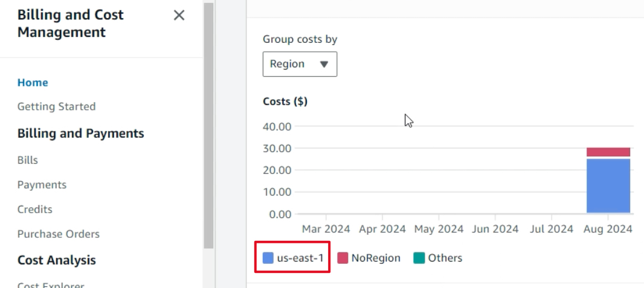The height and width of the screenshot is (288, 644).
Task: Select Purchase Orders in the sidebar
Action: pyautogui.click(x=58, y=234)
